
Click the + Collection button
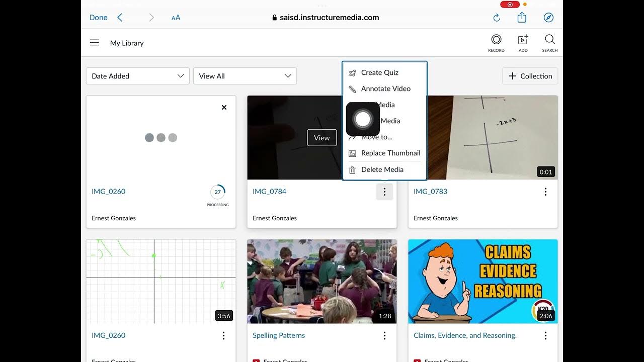[x=530, y=76]
